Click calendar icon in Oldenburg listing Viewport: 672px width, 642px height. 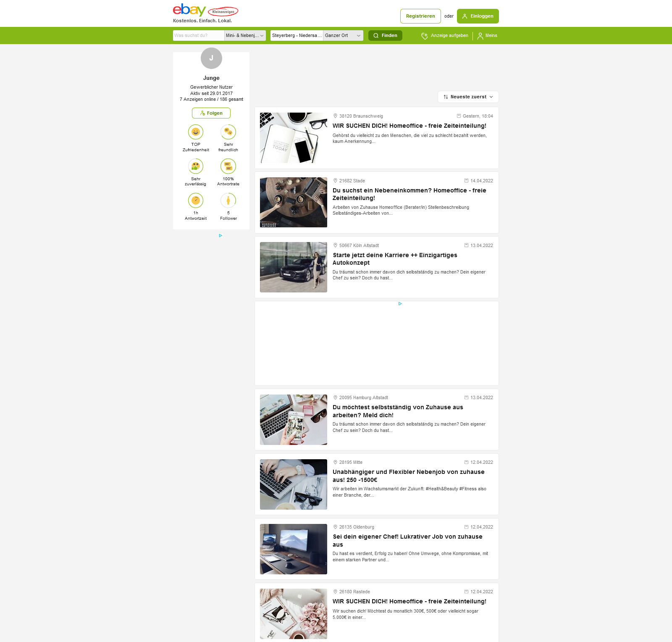click(x=466, y=527)
